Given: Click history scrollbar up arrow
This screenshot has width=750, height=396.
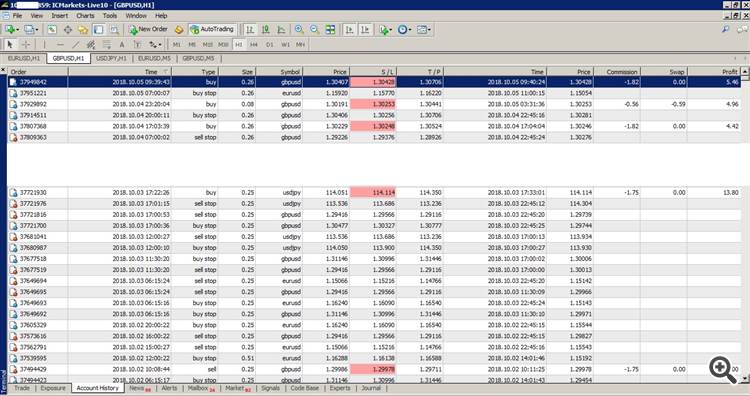Looking at the screenshot, I should (745, 71).
